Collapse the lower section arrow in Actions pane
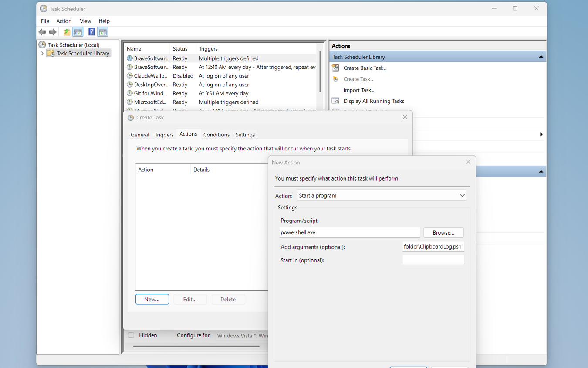Image resolution: width=588 pixels, height=368 pixels. pyautogui.click(x=541, y=172)
